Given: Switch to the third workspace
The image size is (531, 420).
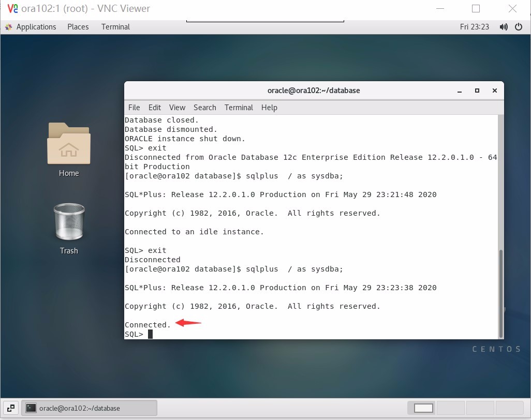Looking at the screenshot, I should click(x=481, y=408).
